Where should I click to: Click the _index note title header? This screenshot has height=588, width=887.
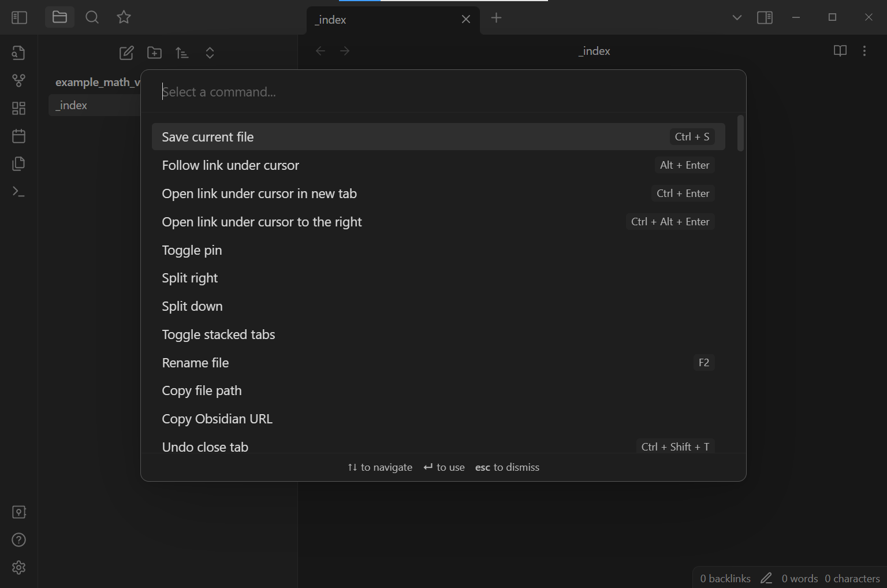(594, 51)
